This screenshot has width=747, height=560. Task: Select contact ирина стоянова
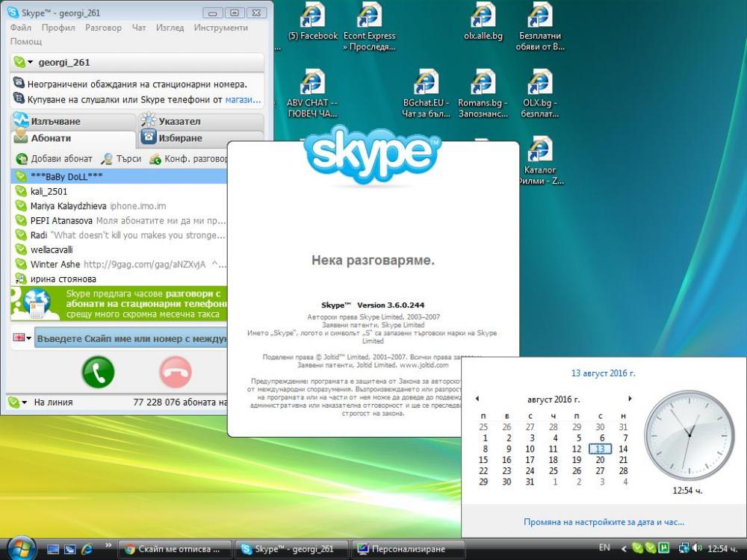(119, 279)
